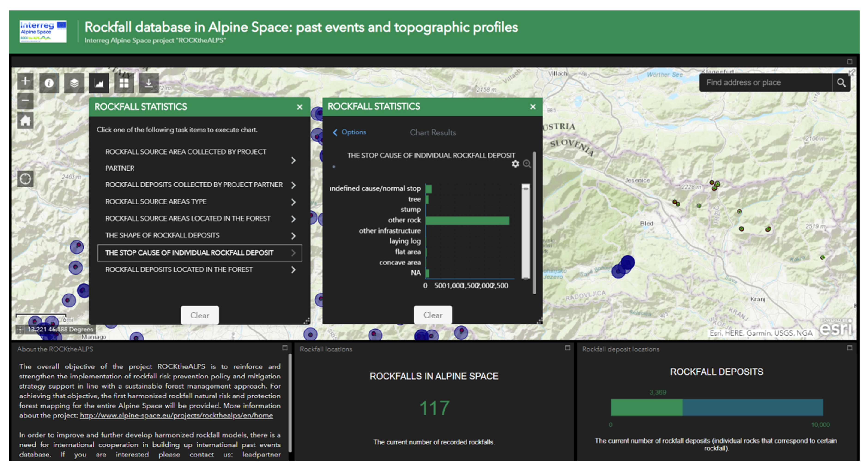The image size is (868, 471).
Task: Expand Rockfall Source Areas Located in Forest
Action: click(200, 219)
